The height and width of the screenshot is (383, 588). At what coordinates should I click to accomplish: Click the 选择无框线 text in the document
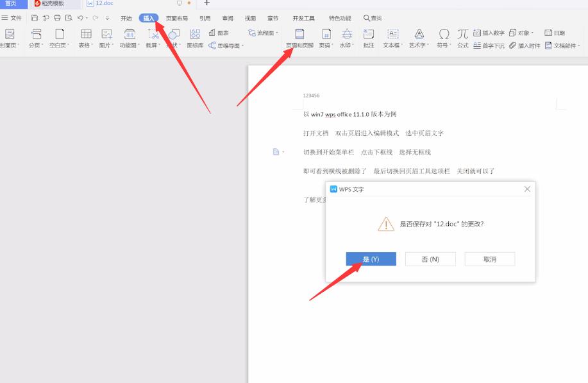[415, 152]
